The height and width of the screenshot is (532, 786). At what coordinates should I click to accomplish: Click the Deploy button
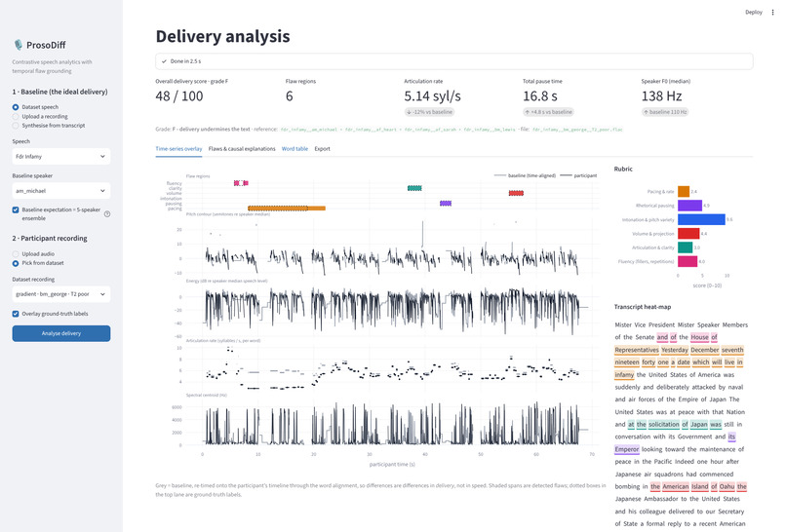pyautogui.click(x=754, y=12)
